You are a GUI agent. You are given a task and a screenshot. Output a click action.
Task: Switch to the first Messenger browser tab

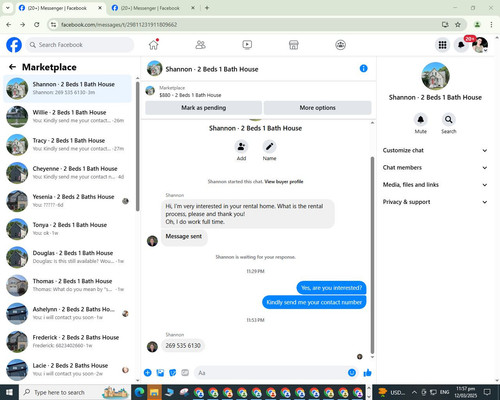tap(60, 8)
